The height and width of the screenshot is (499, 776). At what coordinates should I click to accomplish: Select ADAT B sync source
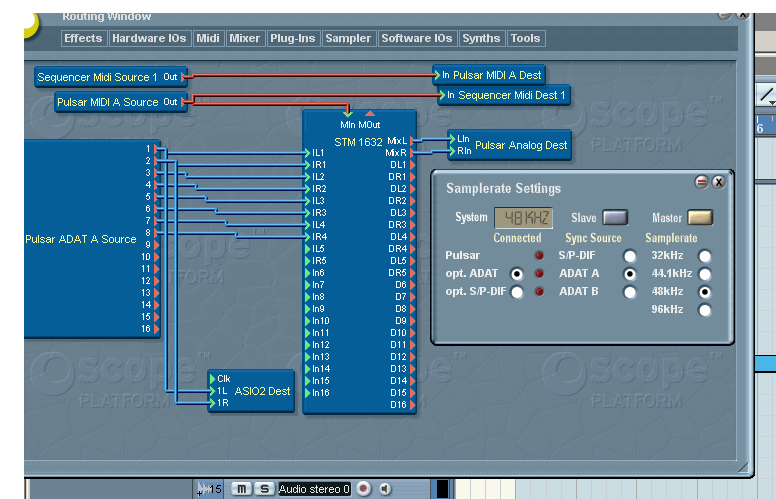(630, 292)
